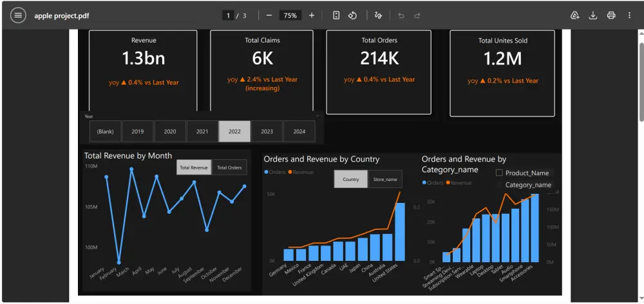Switch month chart to Total Orders

229,167
